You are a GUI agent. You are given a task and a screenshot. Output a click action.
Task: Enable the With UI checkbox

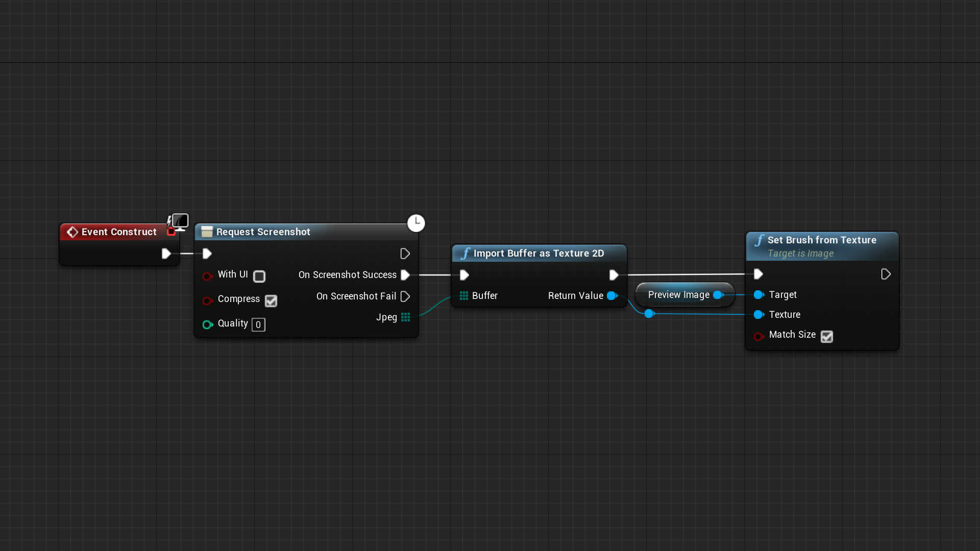coord(259,277)
